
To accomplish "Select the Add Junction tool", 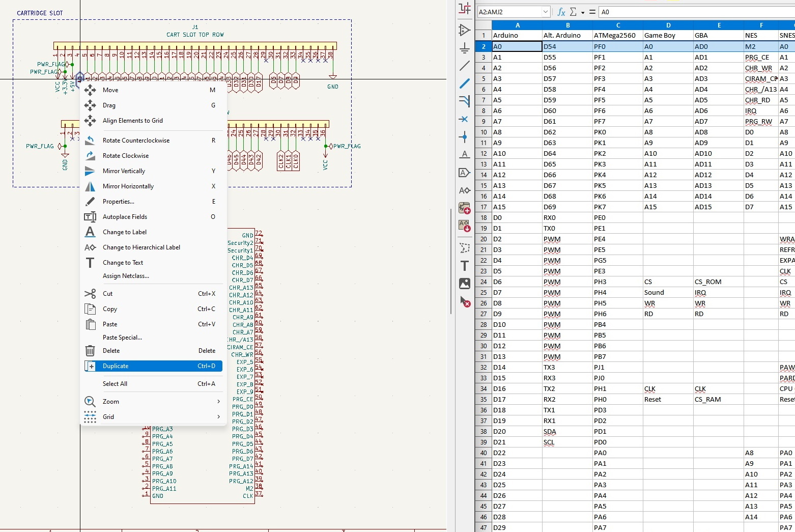I will (x=464, y=136).
